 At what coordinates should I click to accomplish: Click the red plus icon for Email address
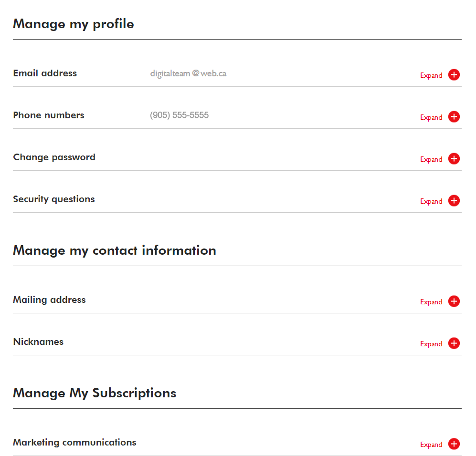coord(454,75)
